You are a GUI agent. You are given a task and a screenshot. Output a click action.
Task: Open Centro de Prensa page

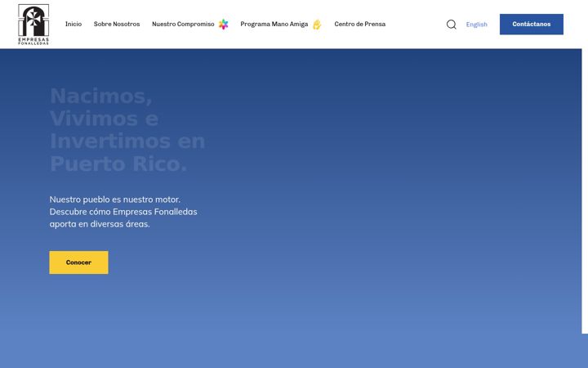[359, 24]
